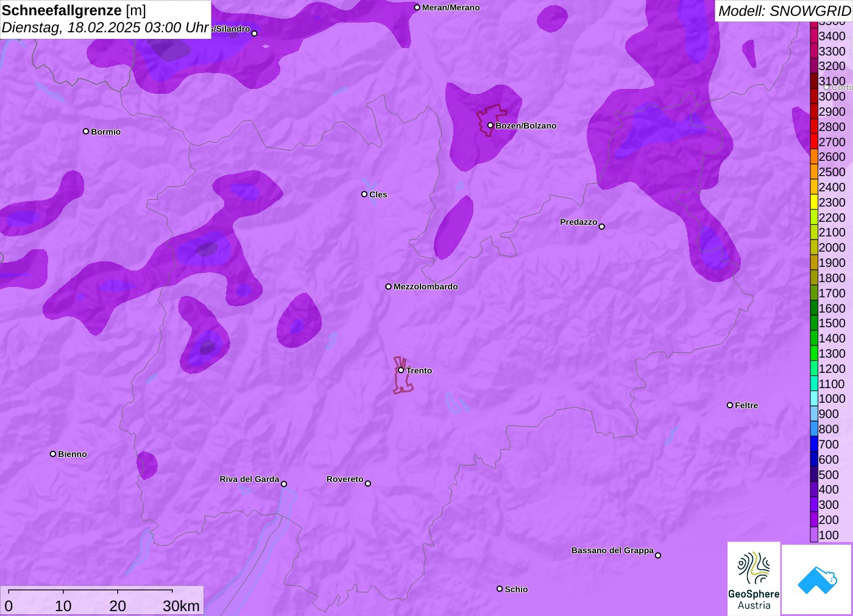The height and width of the screenshot is (616, 853).
Task: Click the Bormio location dot
Action: pos(86,131)
